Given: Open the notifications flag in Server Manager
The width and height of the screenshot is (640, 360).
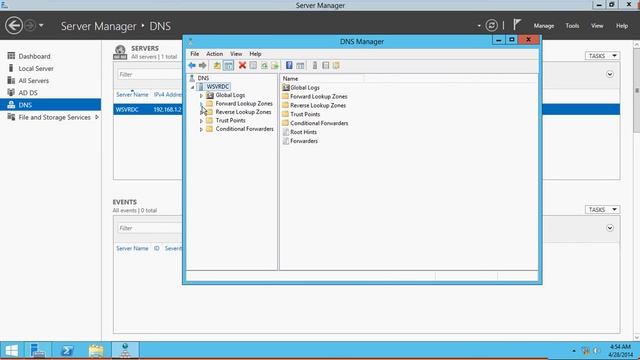Looking at the screenshot, I should coord(517,25).
